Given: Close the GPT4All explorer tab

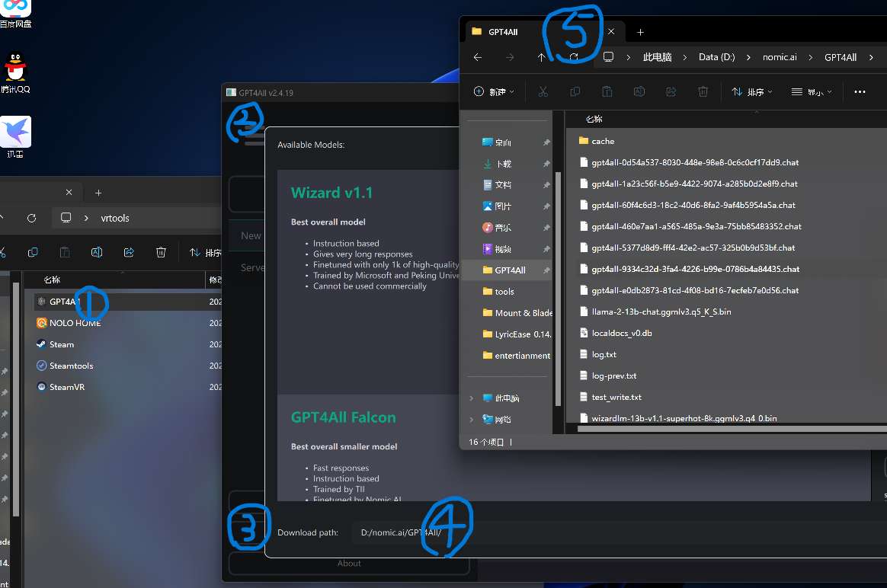Looking at the screenshot, I should coord(611,32).
